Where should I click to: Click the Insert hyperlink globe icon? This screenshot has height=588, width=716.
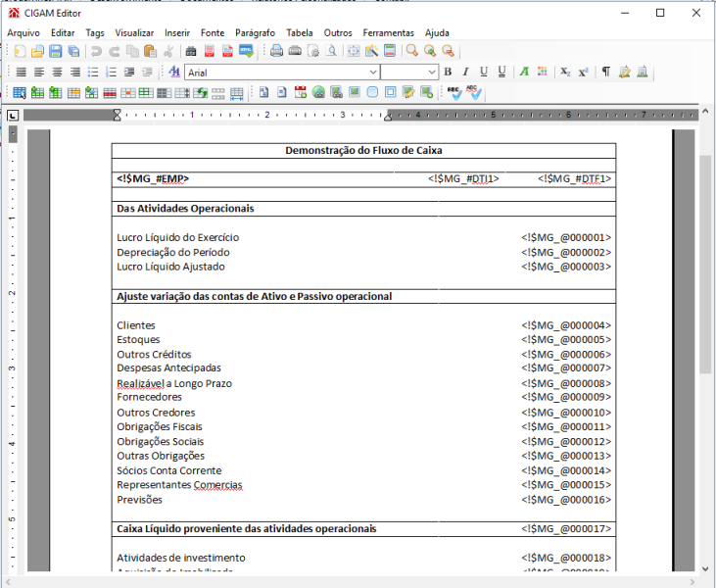318,93
